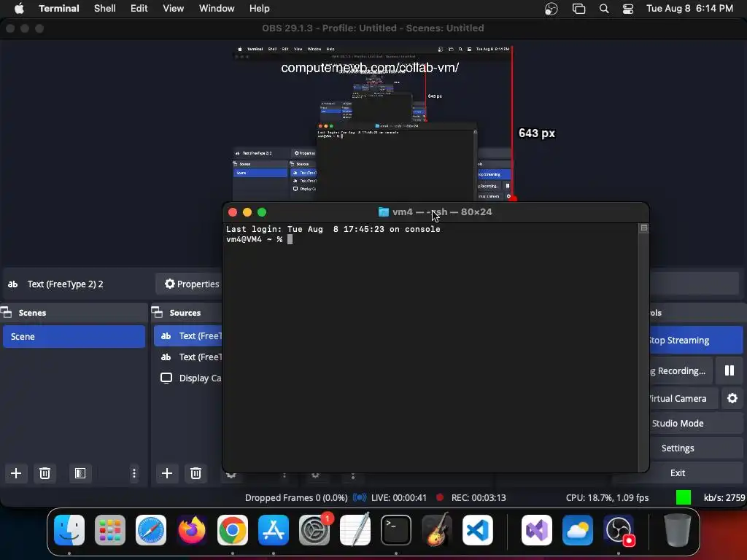Viewport: 747px width, 560px height.
Task: Open Finder from the Dock
Action: [69, 530]
